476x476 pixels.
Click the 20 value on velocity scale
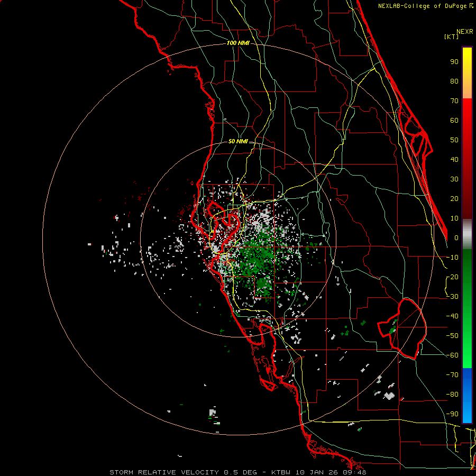point(454,199)
